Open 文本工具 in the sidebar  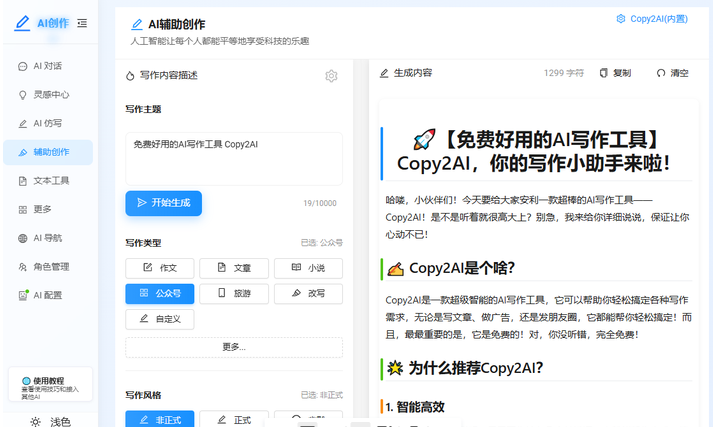pyautogui.click(x=48, y=181)
